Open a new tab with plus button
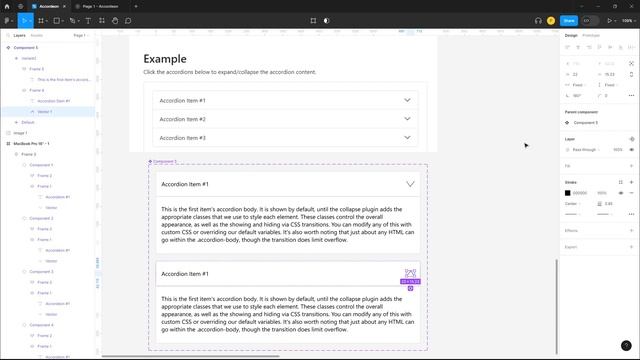 (x=136, y=7)
